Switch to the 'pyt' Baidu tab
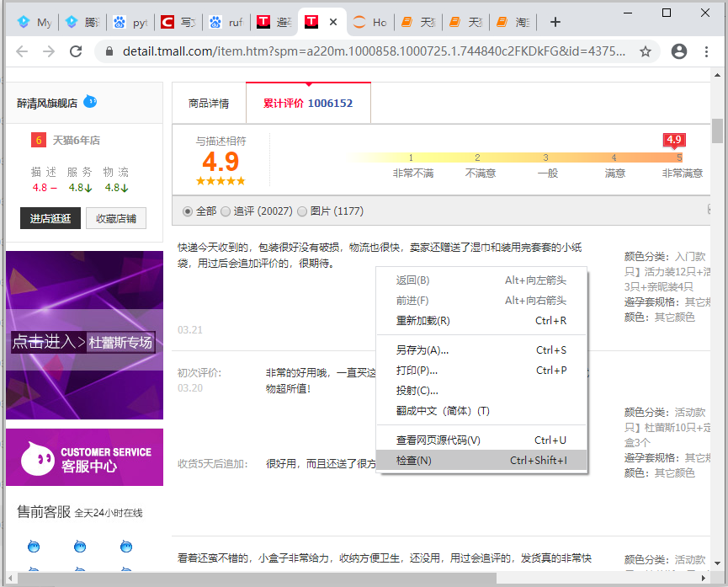This screenshot has height=587, width=728. click(x=131, y=22)
